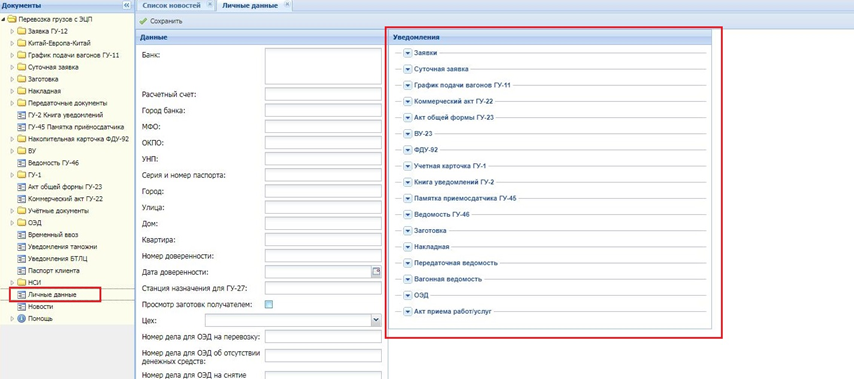Focus the Расчетный счет input field

(324, 94)
